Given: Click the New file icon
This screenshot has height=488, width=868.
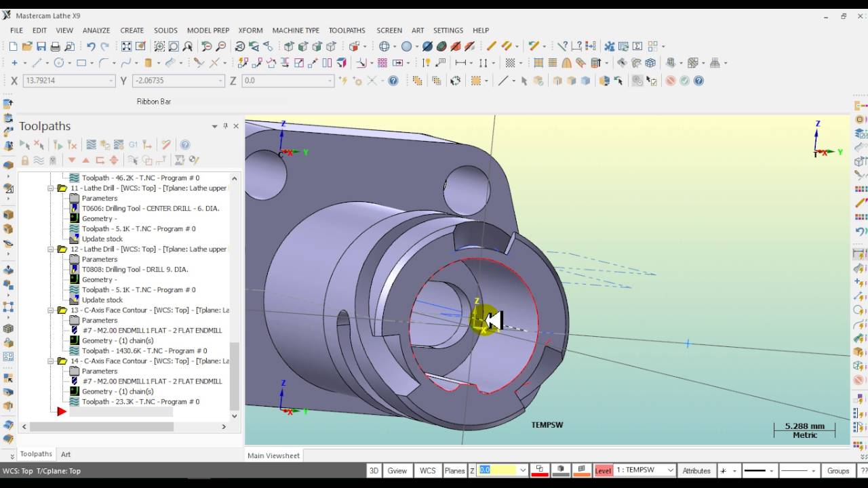Looking at the screenshot, I should 13,47.
